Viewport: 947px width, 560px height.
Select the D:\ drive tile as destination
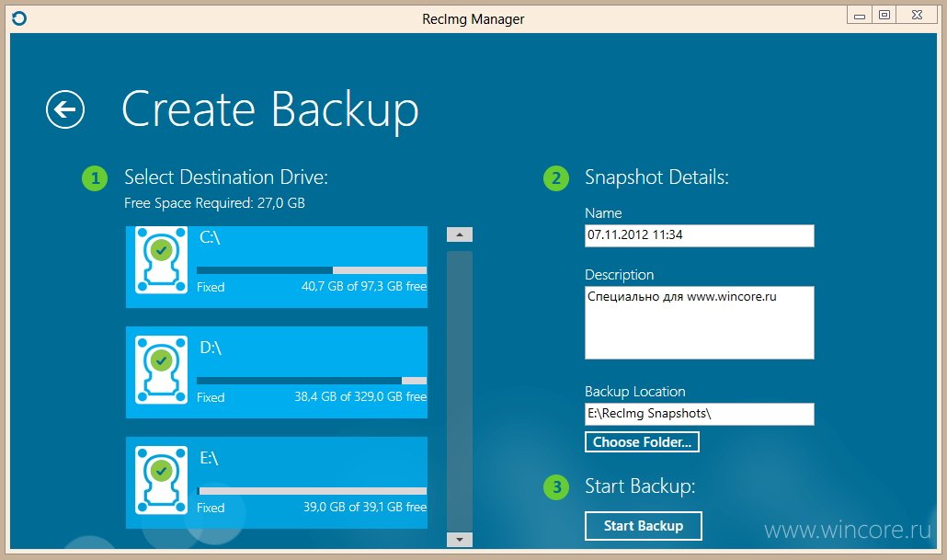point(277,372)
